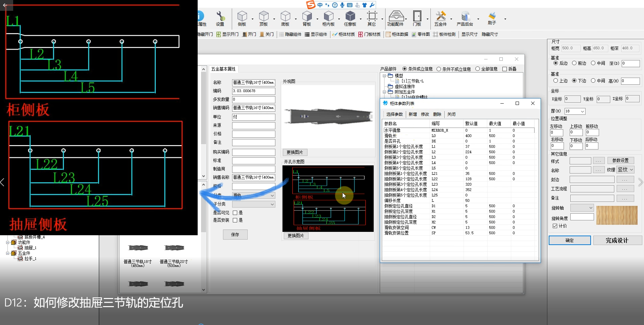Screen dimensions: 644x325
Task: Open 零件图 parts drawing
Action: tap(421, 34)
